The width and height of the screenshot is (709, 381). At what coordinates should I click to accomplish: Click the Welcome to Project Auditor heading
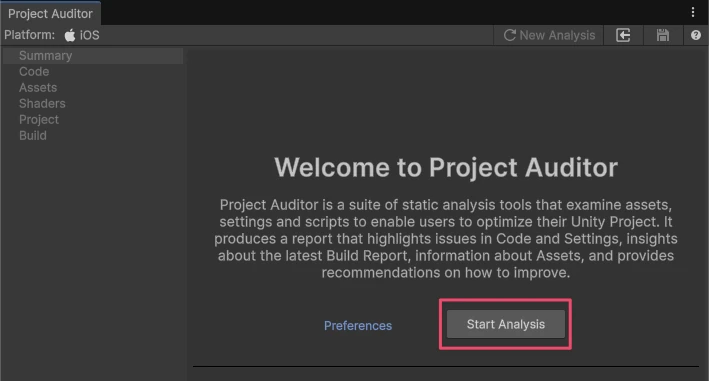pyautogui.click(x=446, y=168)
